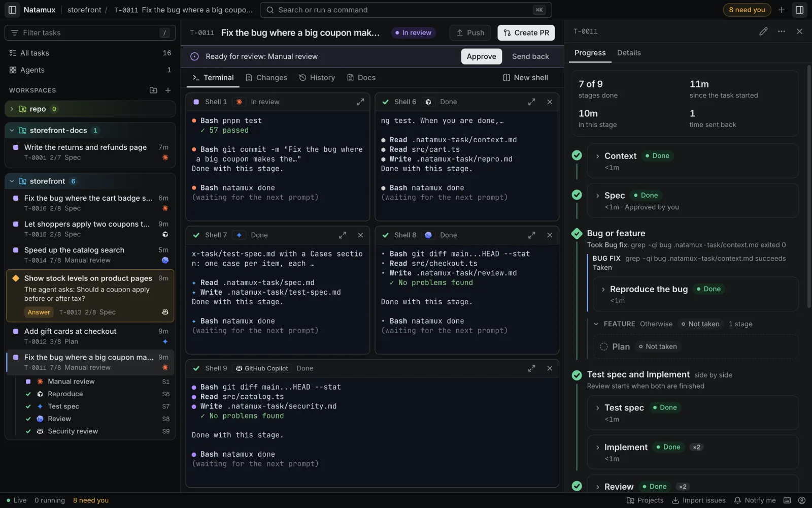Open the History tab
This screenshot has height=508, width=812.
pyautogui.click(x=317, y=78)
